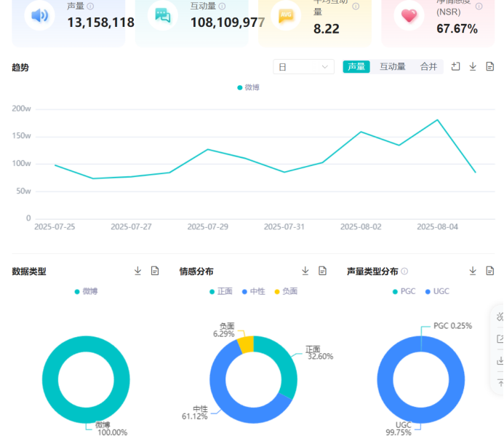Click the NSR heart icon
The width and height of the screenshot is (504, 436).
(x=409, y=15)
